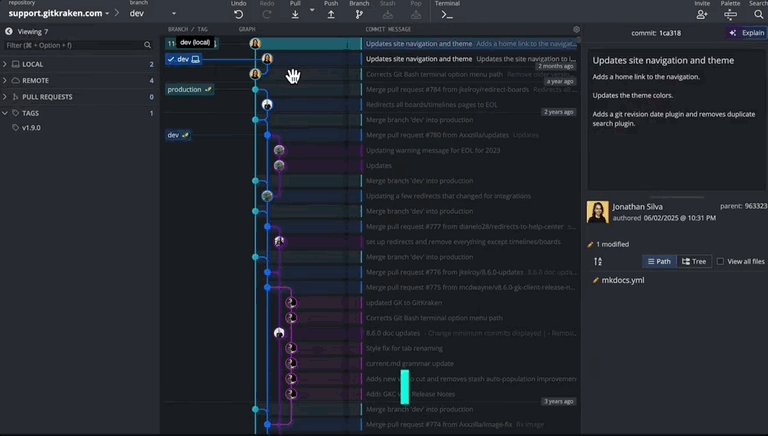Open the Terminal from the toolbar

click(x=447, y=14)
